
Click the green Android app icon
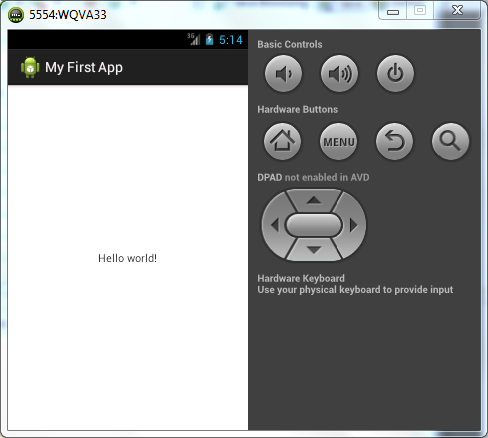[30, 67]
